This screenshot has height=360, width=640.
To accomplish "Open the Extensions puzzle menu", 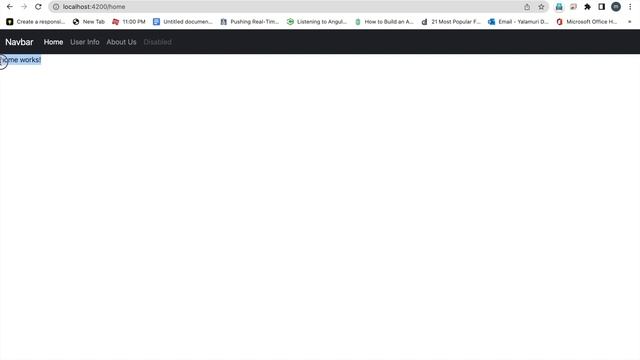I will 587,7.
